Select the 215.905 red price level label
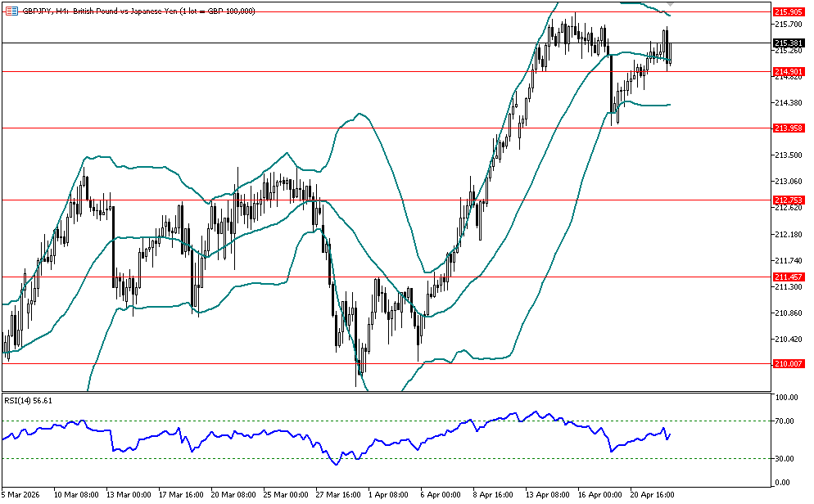 point(787,11)
